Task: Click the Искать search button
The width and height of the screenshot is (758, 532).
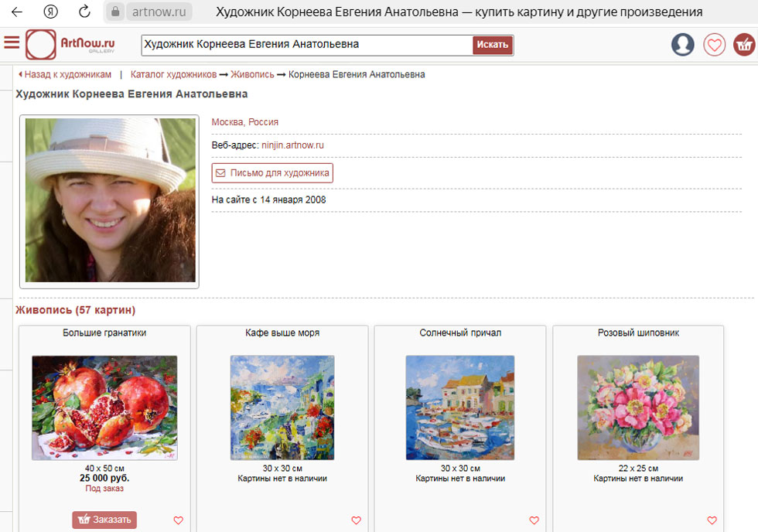Action: tap(492, 45)
